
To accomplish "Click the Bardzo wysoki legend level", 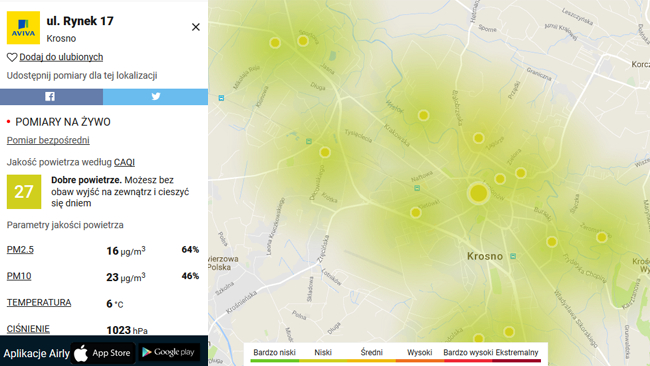I will 468,353.
